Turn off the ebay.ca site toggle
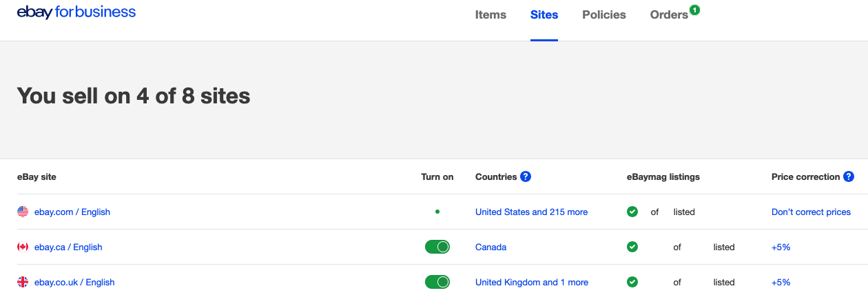 click(437, 247)
